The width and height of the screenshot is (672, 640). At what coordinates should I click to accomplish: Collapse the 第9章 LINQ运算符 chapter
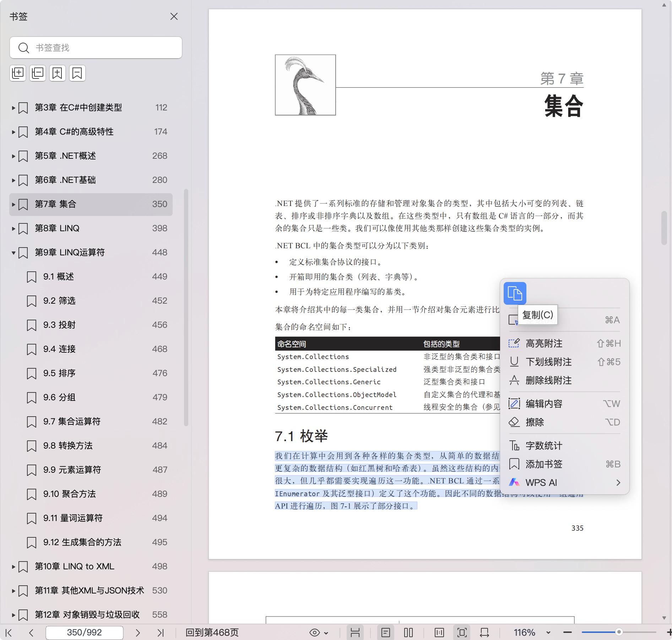13,253
